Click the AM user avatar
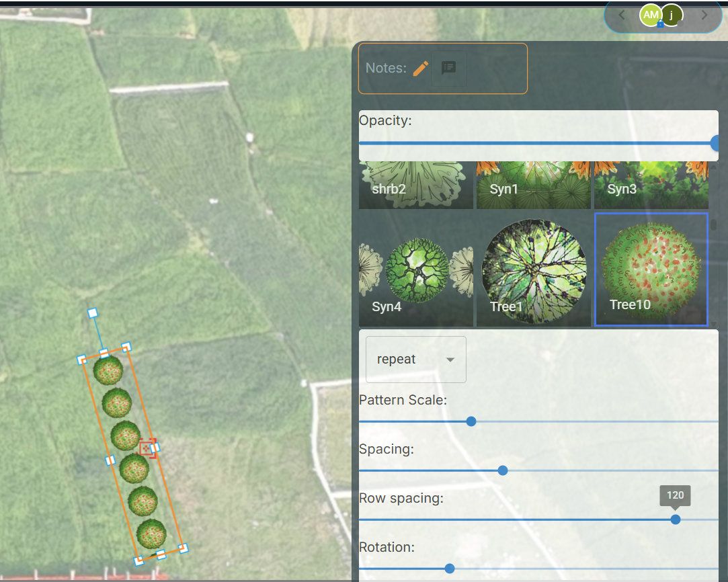 click(x=651, y=15)
